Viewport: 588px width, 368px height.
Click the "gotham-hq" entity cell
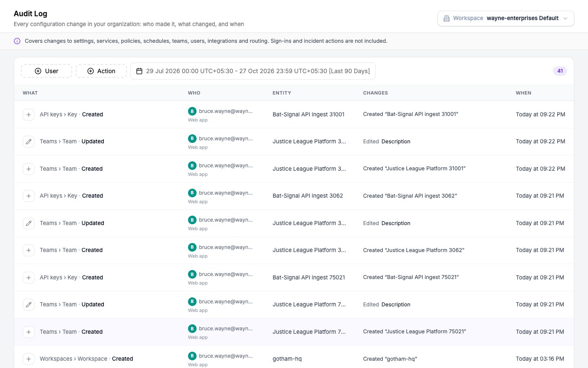pyautogui.click(x=287, y=359)
